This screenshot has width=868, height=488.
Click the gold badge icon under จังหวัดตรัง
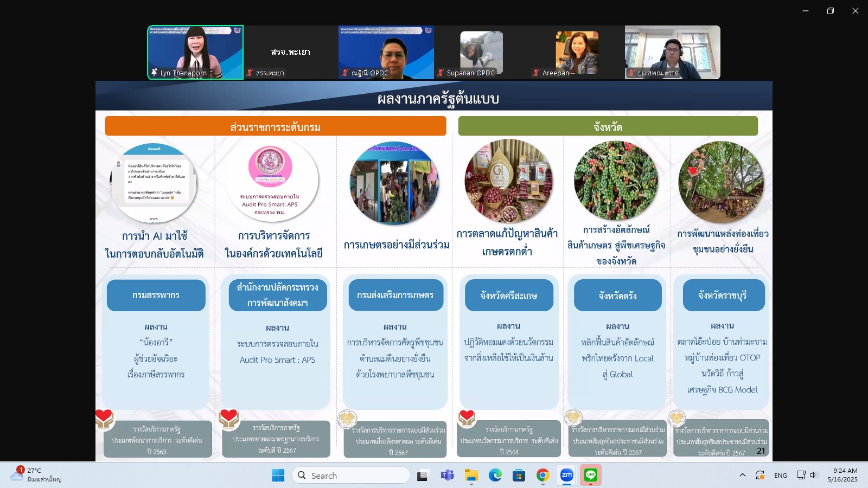pyautogui.click(x=573, y=418)
